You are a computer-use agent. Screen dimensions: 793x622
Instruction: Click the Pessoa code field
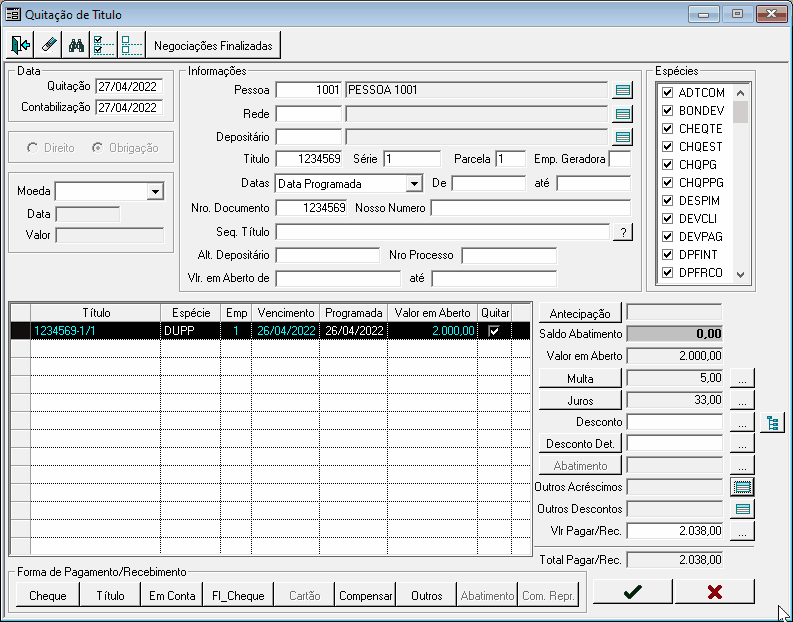[309, 90]
